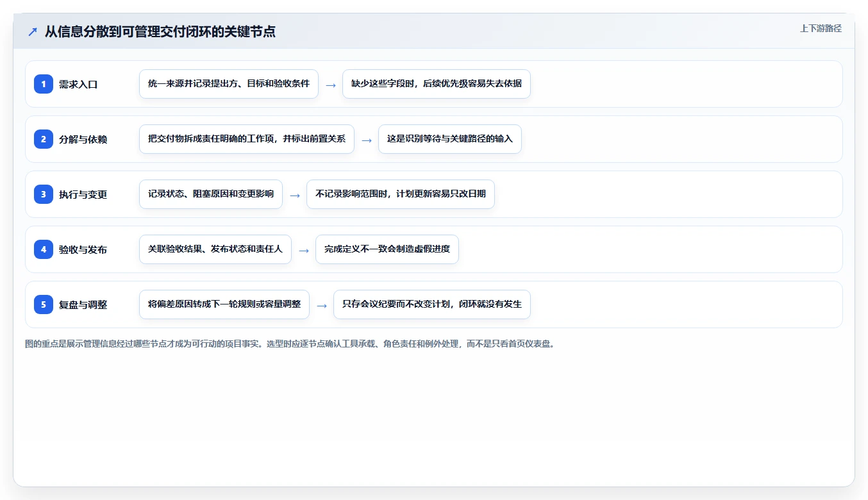The width and height of the screenshot is (868, 500).
Task: Select step number badge 1
Action: (44, 84)
